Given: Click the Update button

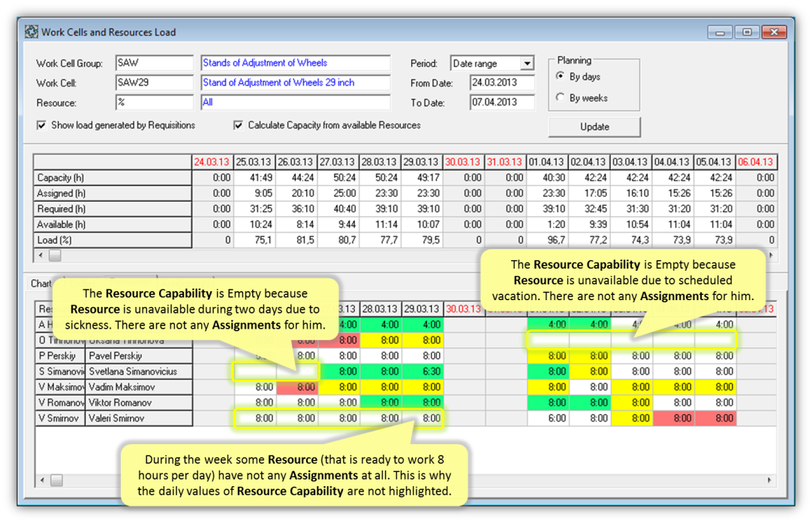Looking at the screenshot, I should (x=594, y=127).
